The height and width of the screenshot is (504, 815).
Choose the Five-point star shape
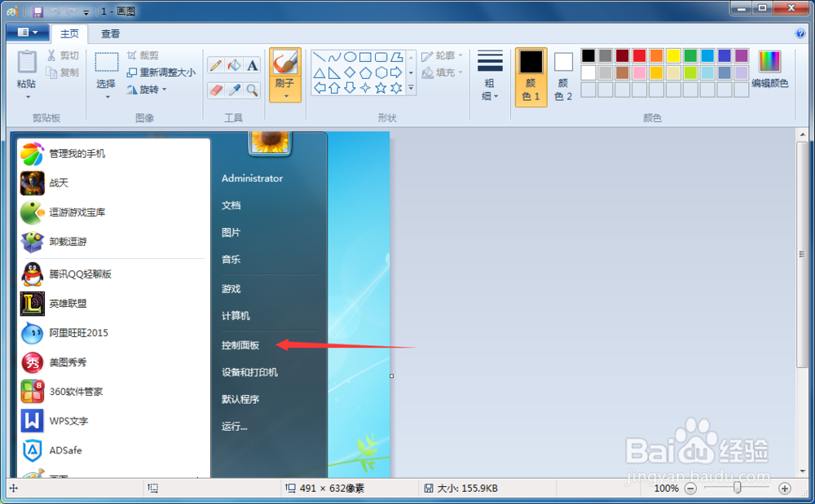coord(381,88)
